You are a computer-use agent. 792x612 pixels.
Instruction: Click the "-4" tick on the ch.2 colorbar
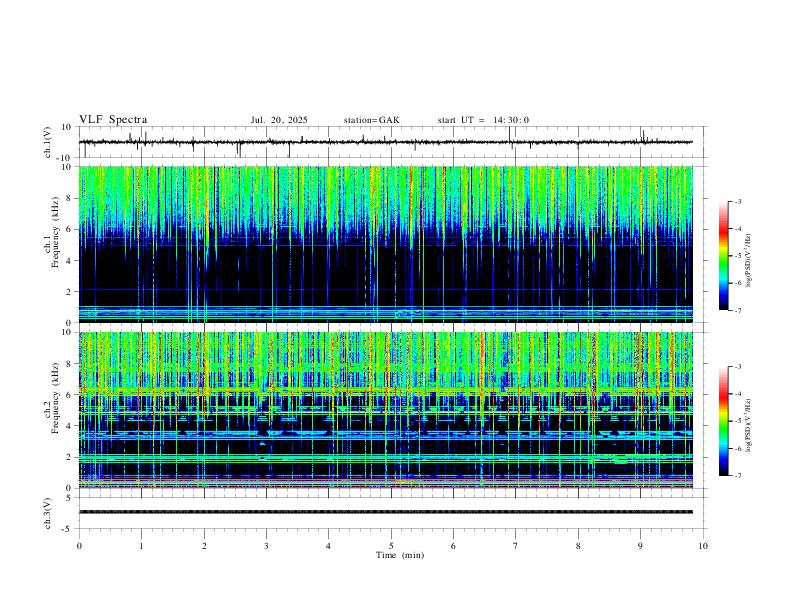[x=737, y=394]
